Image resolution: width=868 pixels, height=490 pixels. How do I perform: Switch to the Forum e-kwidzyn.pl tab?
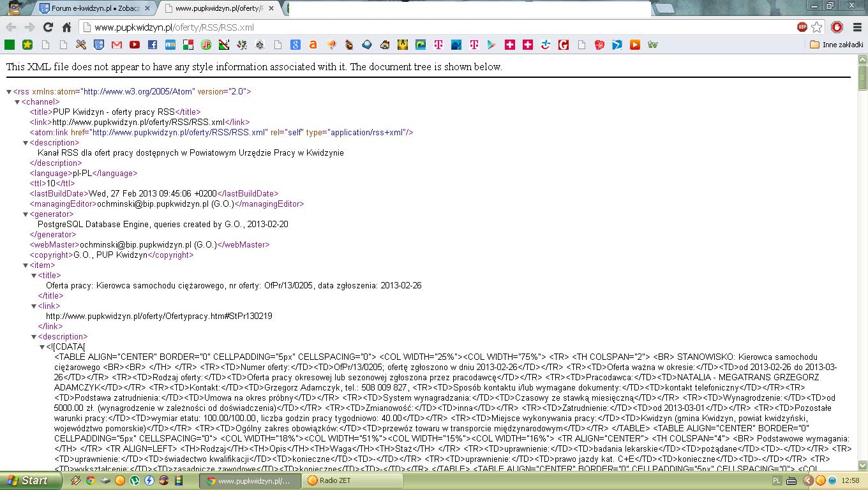click(93, 8)
